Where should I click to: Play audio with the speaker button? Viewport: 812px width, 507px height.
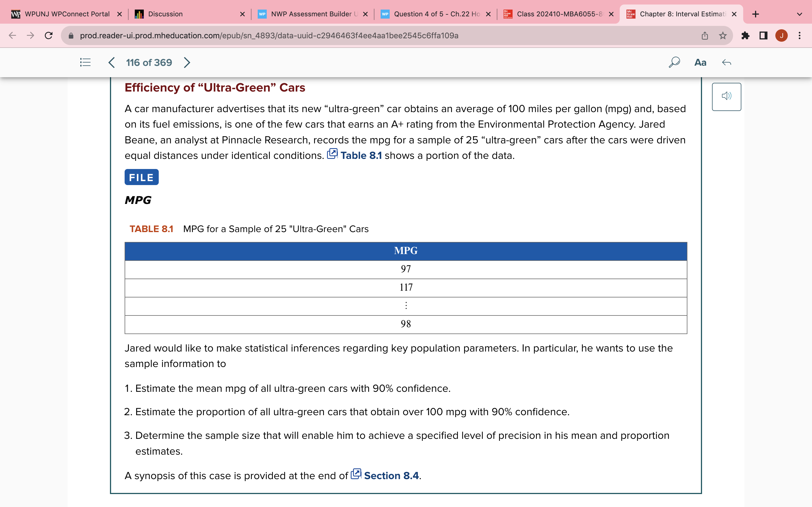[x=727, y=97]
